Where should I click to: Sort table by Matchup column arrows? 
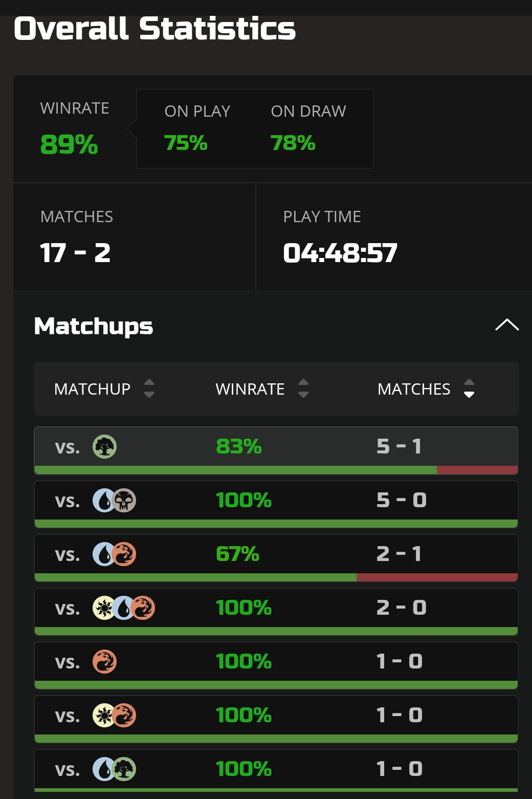click(149, 388)
